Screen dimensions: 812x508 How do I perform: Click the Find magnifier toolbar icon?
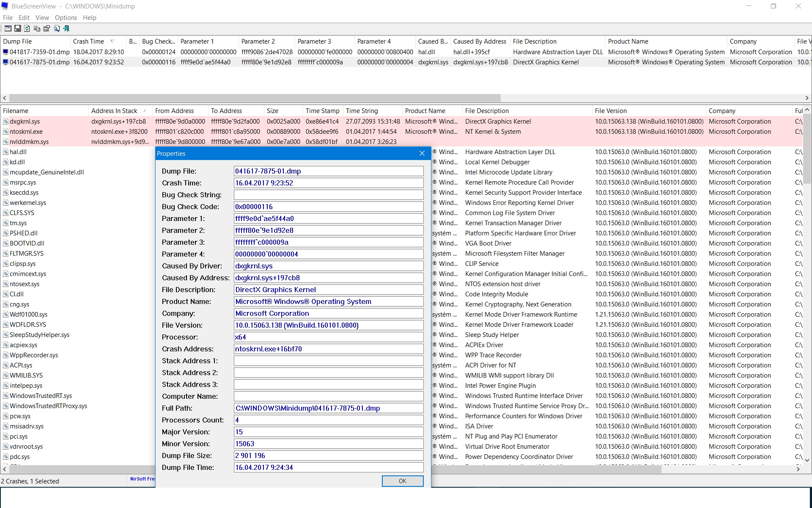coord(56,28)
